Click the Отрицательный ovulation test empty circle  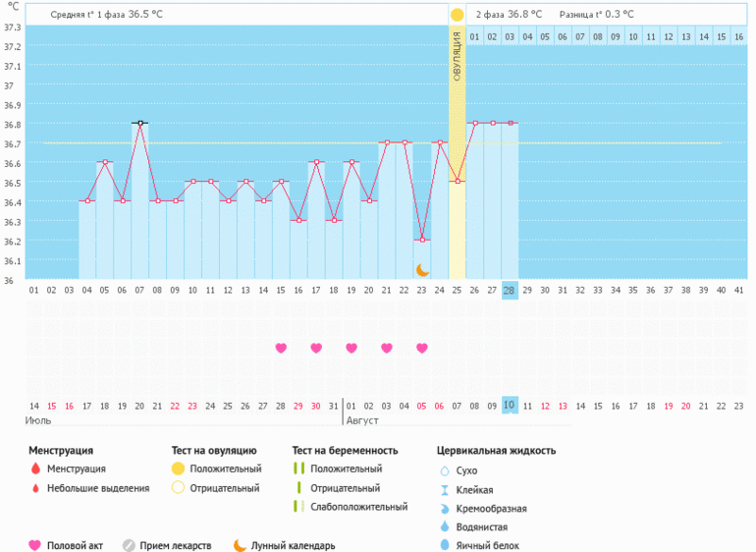(178, 488)
